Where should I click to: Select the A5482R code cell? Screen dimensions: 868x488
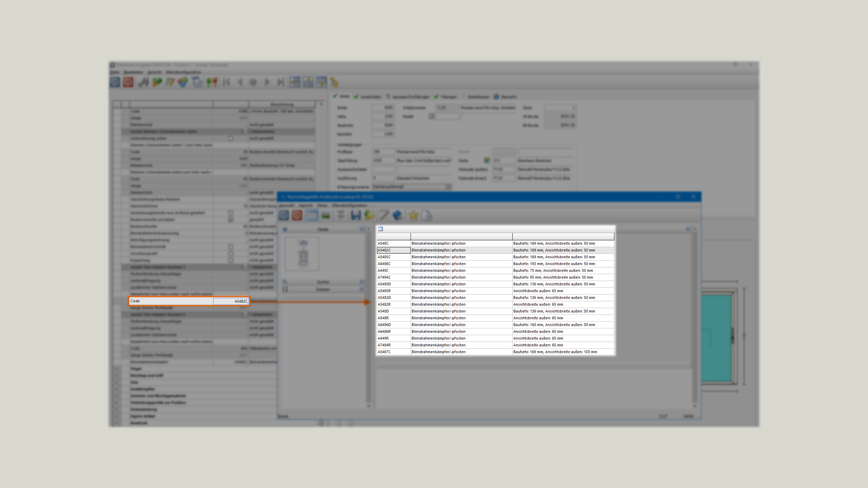[394, 304]
